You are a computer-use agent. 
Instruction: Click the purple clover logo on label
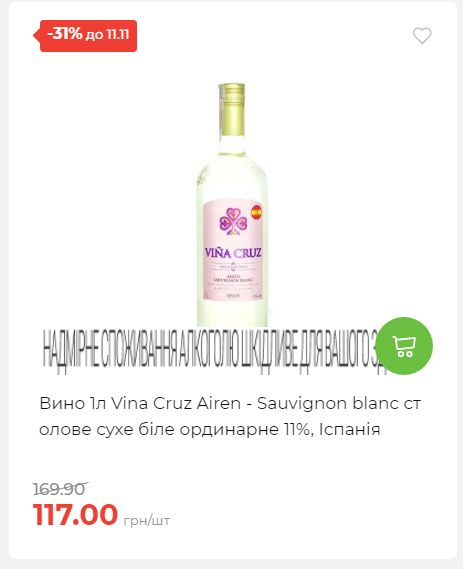[x=233, y=221]
